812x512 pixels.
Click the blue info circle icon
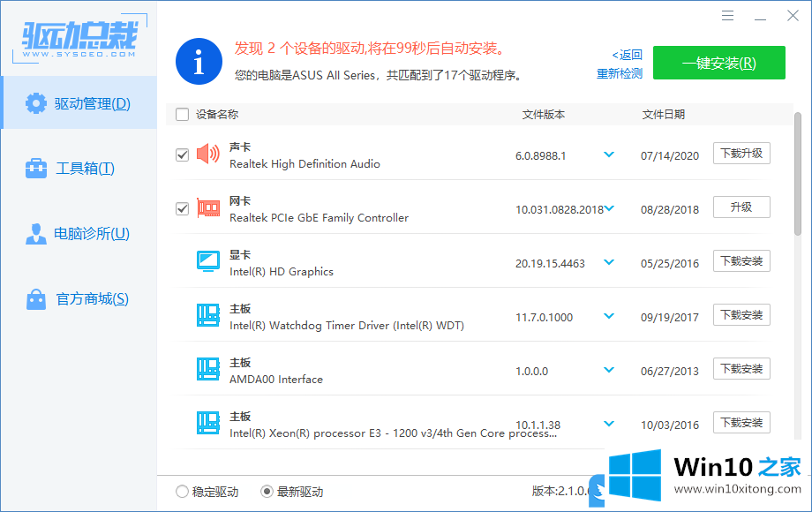coord(199,61)
